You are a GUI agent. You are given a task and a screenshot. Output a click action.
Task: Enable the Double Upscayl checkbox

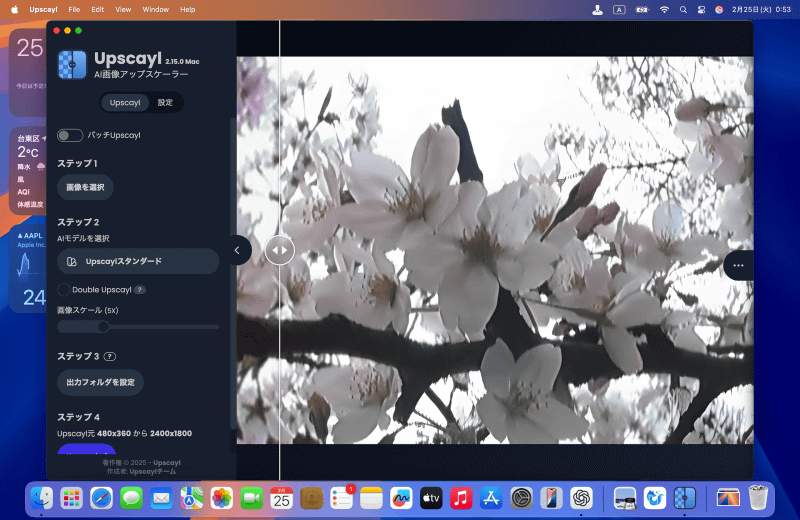[x=63, y=290]
